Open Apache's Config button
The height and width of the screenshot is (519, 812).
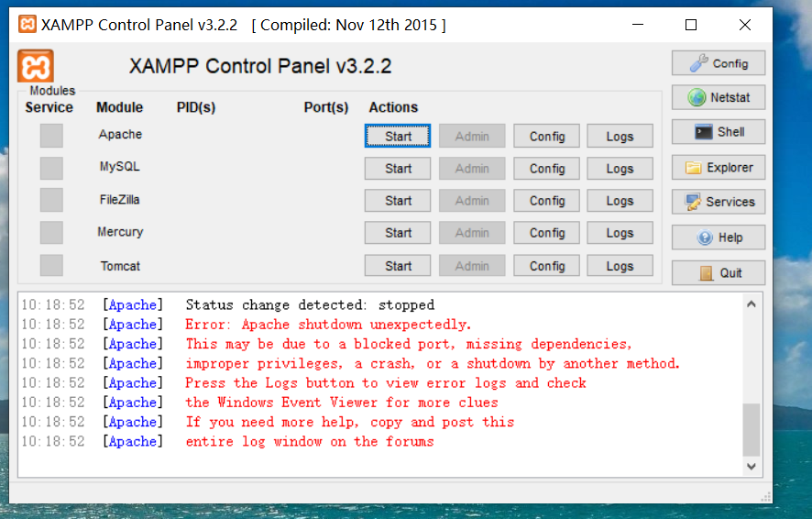point(546,136)
